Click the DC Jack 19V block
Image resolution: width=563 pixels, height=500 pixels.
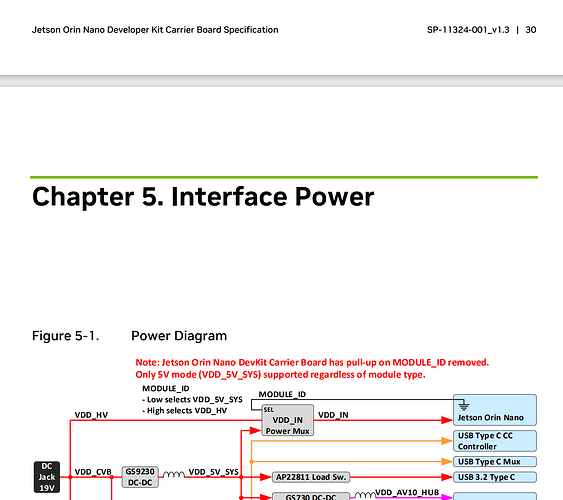pyautogui.click(x=47, y=477)
